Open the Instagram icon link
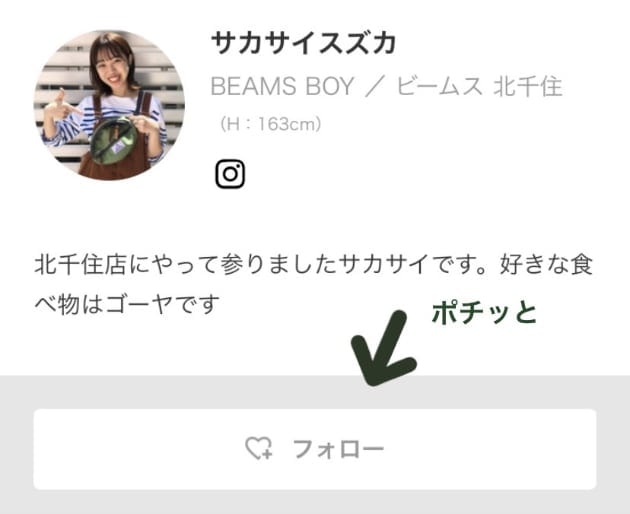The height and width of the screenshot is (514, 630). 230,174
